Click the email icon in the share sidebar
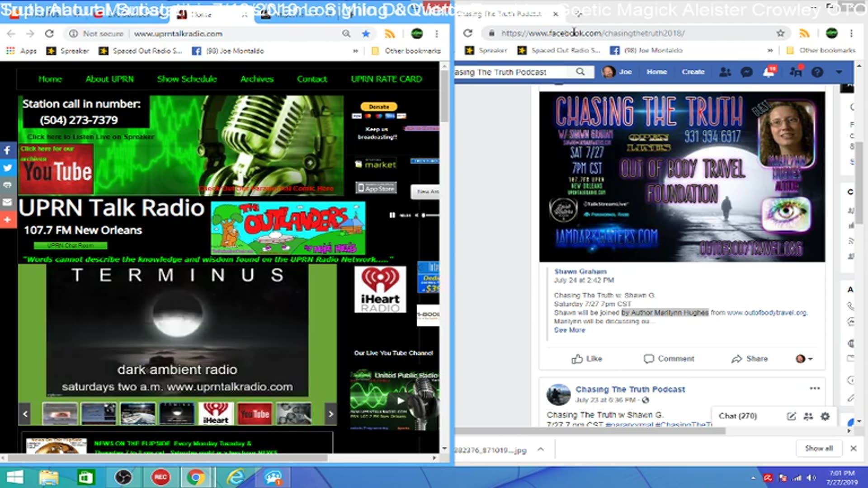 click(7, 202)
